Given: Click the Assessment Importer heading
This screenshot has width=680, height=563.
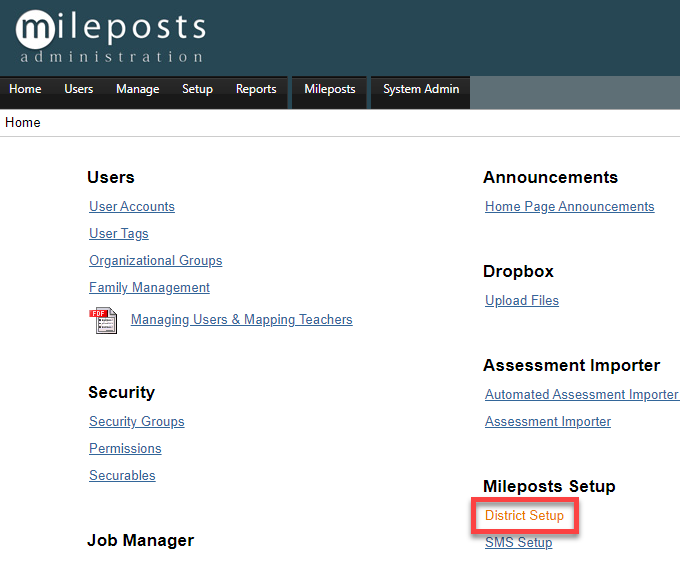Looking at the screenshot, I should (x=572, y=366).
